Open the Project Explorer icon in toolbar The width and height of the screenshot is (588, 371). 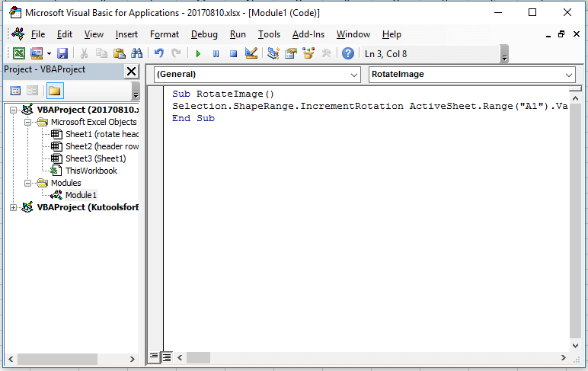273,53
